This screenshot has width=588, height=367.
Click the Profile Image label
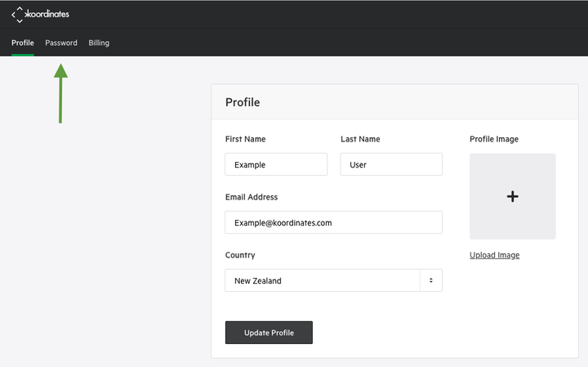coord(494,139)
